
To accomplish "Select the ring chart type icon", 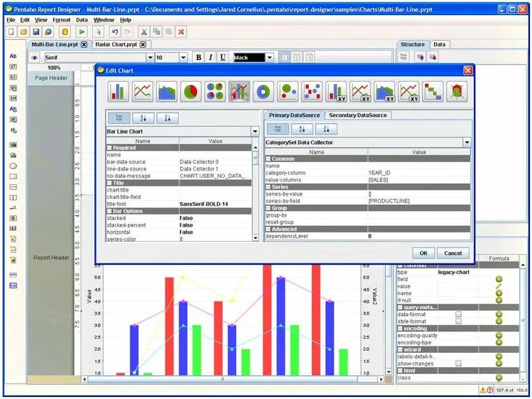I will coord(263,89).
